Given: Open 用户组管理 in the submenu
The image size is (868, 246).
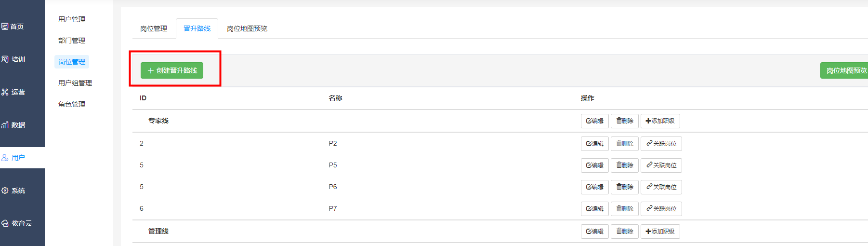Looking at the screenshot, I should [x=75, y=83].
